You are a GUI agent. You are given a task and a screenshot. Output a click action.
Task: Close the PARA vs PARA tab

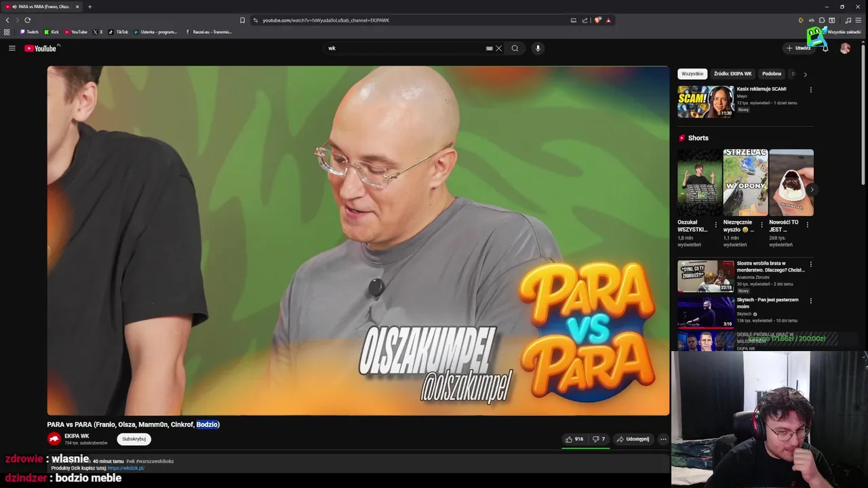(77, 7)
